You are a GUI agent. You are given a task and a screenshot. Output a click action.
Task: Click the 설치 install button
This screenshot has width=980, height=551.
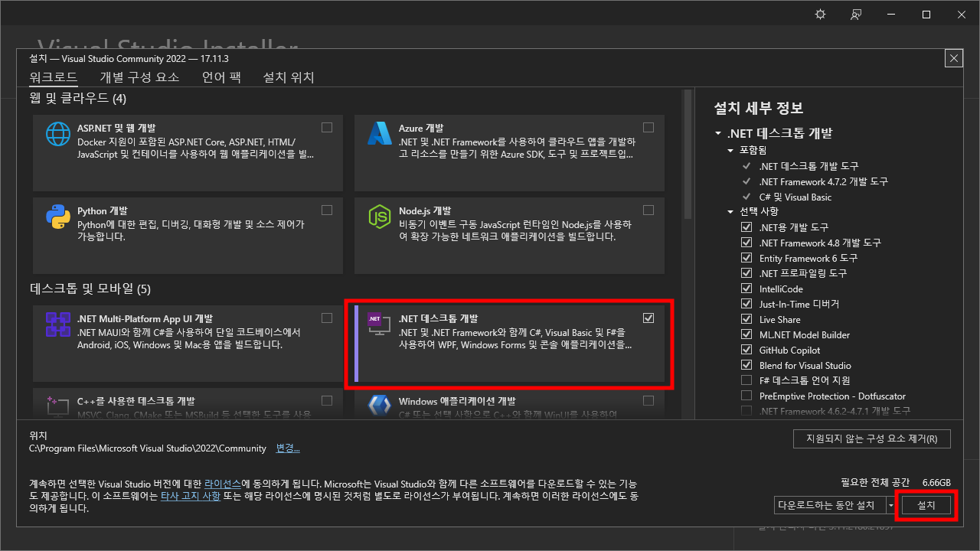pos(926,505)
